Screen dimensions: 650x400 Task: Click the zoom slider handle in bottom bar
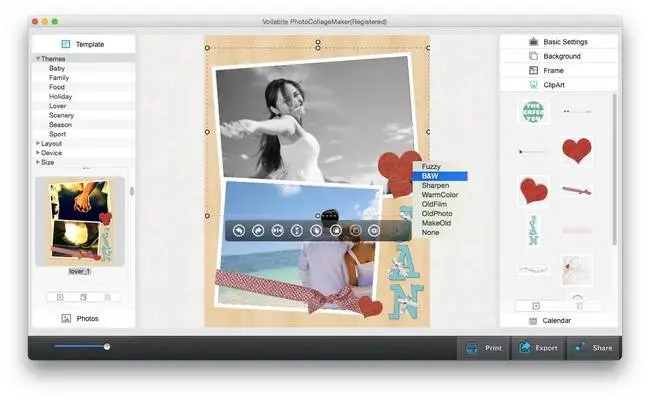(x=107, y=347)
